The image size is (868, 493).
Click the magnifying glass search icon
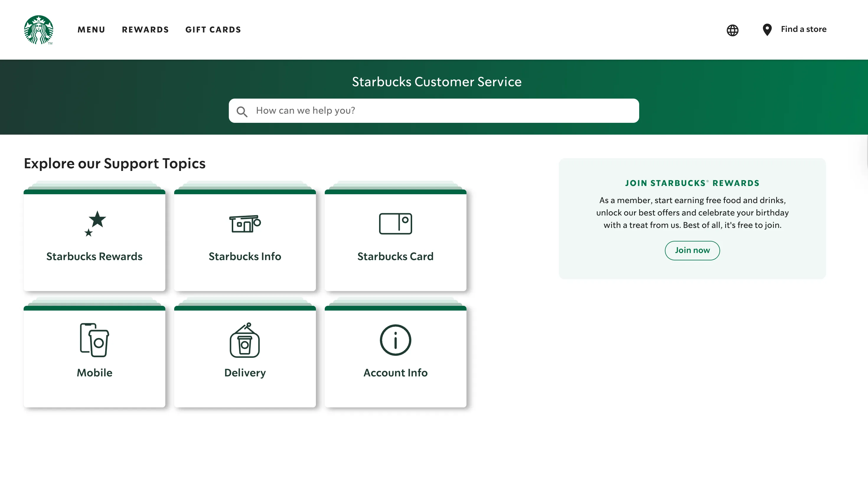tap(242, 111)
